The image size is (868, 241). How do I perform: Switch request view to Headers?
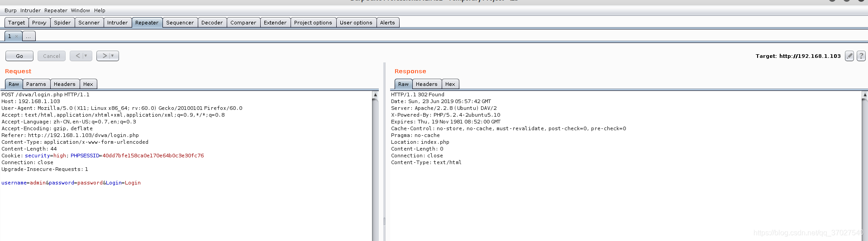click(x=65, y=84)
